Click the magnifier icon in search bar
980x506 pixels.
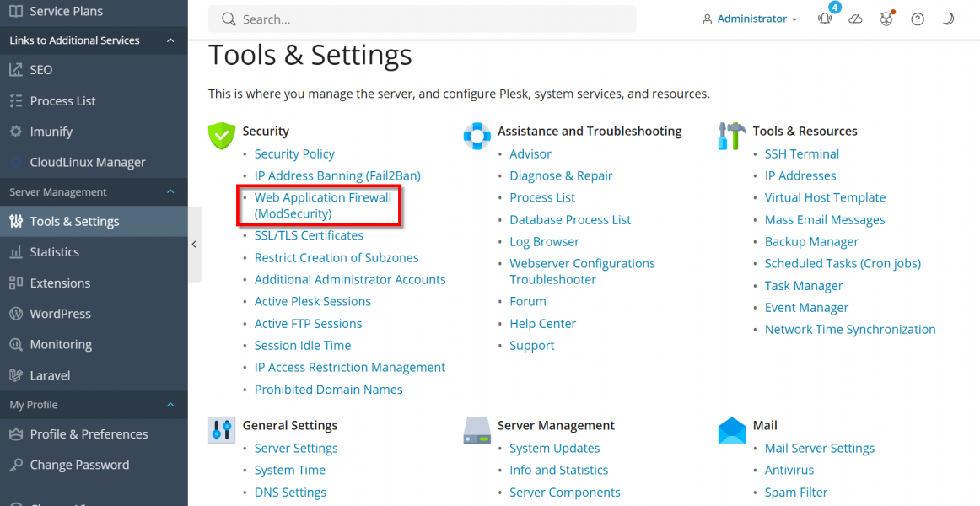[228, 19]
